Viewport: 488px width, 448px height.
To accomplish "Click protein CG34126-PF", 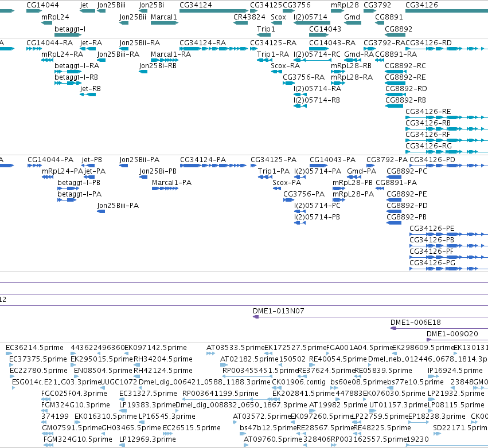I will (449, 257).
